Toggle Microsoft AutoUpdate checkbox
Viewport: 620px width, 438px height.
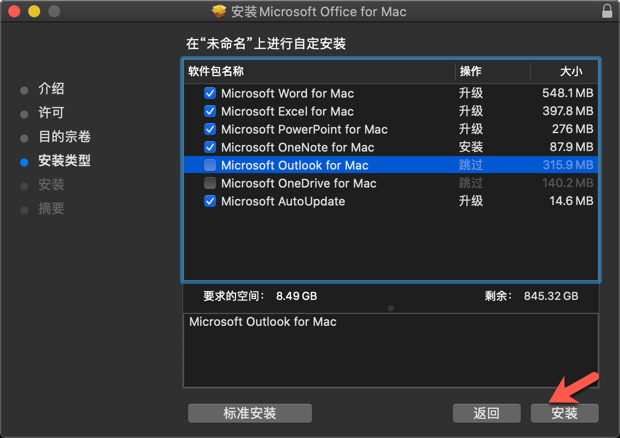click(210, 201)
